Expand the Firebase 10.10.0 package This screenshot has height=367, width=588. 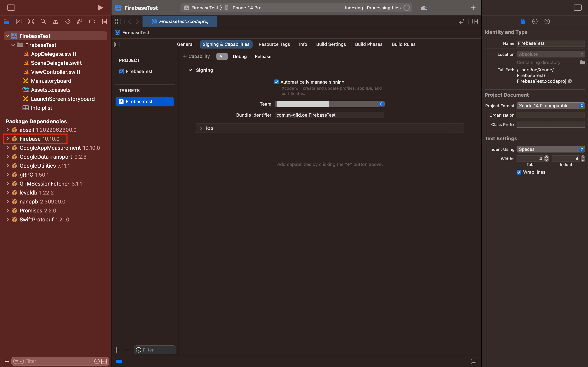tap(8, 139)
